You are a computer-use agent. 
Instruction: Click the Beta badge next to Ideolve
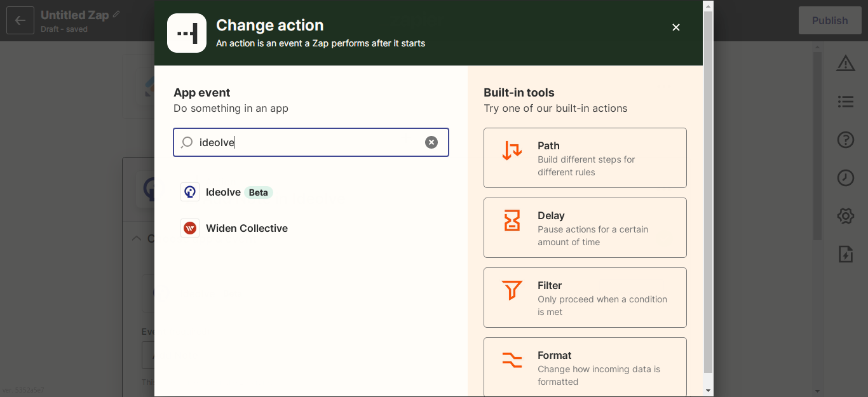pos(259,192)
